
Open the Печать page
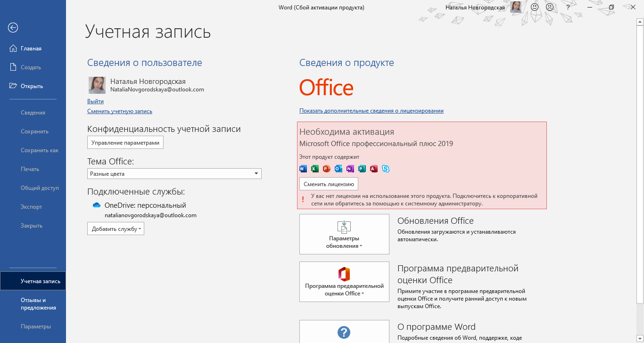33,169
